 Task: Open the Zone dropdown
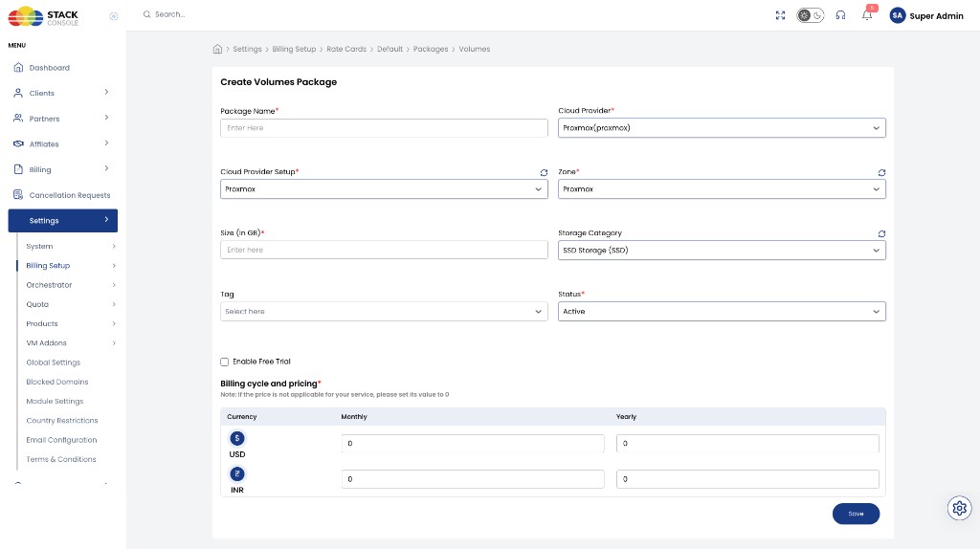click(722, 189)
